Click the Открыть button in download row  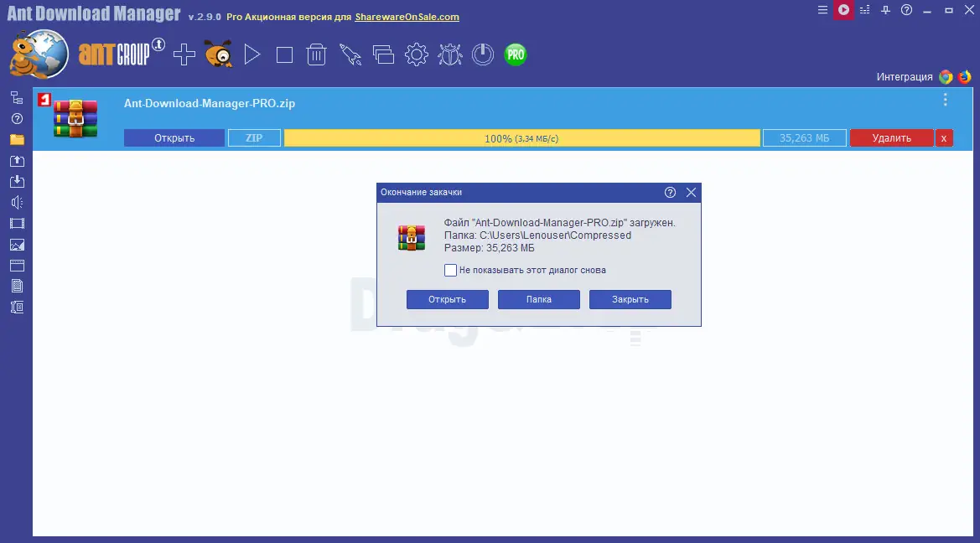pyautogui.click(x=174, y=138)
